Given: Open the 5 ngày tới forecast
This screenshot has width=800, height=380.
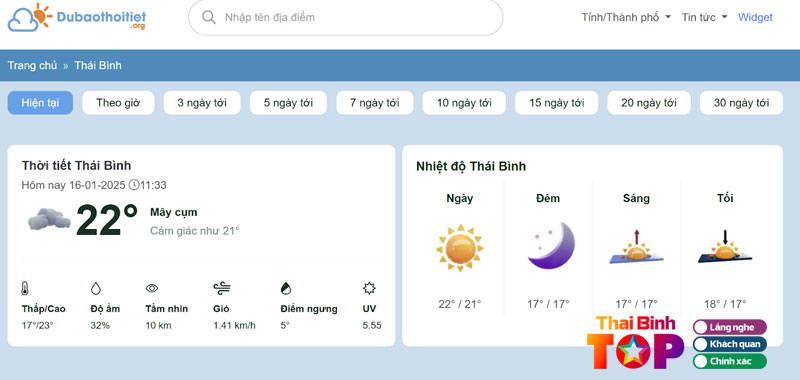Looking at the screenshot, I should click(x=288, y=103).
